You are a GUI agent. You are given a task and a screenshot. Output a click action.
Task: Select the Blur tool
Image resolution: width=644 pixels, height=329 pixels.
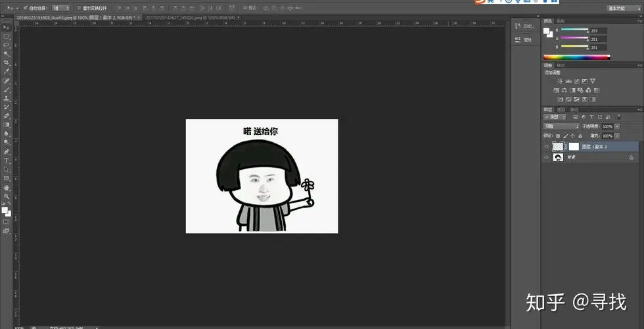point(7,133)
